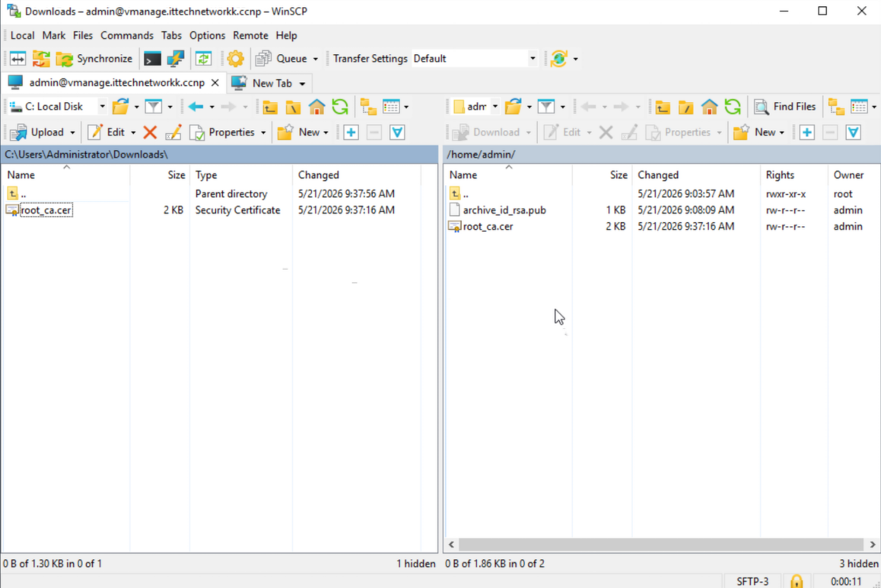Click the Upload button
The image size is (881, 588).
tap(37, 132)
